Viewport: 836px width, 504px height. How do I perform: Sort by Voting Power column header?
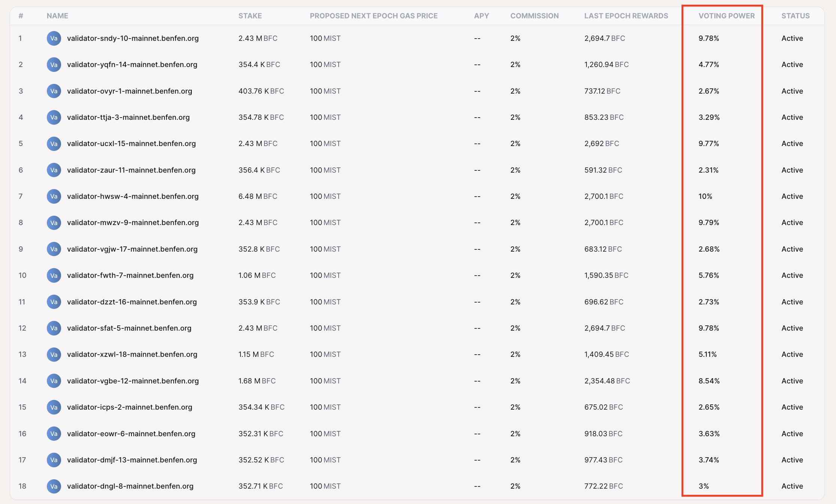coord(726,16)
